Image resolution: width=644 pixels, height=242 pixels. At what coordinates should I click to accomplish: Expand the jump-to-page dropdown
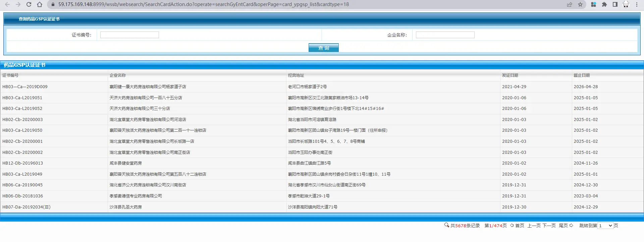tap(605, 226)
